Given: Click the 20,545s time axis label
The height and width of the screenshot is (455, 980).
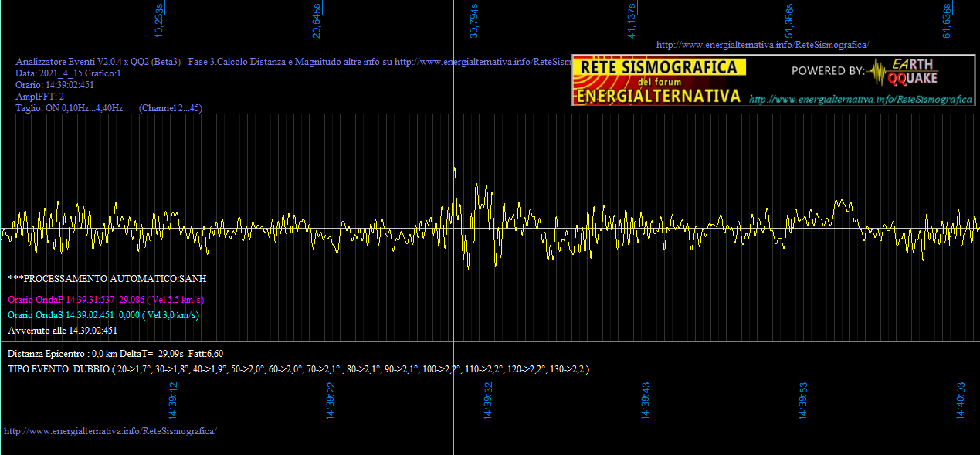Looking at the screenshot, I should 317,21.
